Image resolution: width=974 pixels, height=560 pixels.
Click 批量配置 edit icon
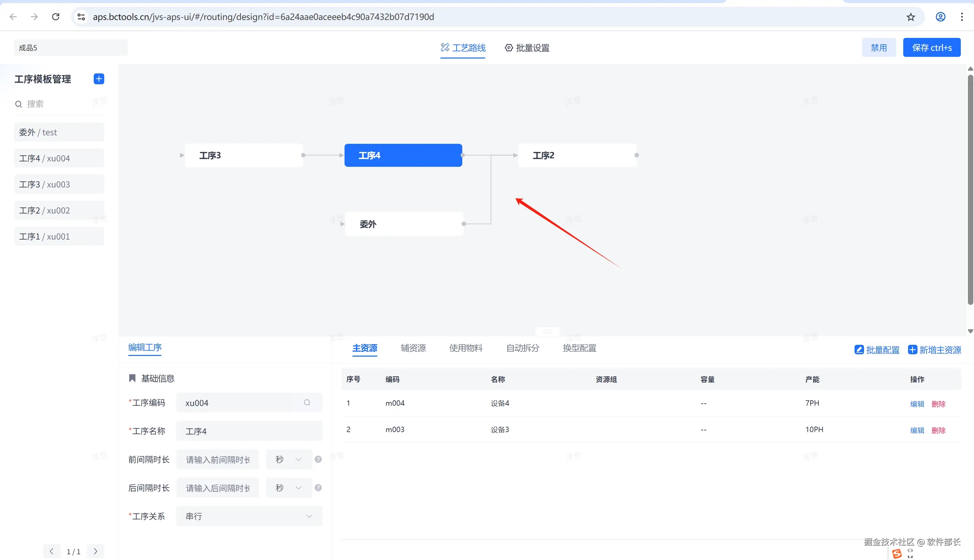point(859,350)
